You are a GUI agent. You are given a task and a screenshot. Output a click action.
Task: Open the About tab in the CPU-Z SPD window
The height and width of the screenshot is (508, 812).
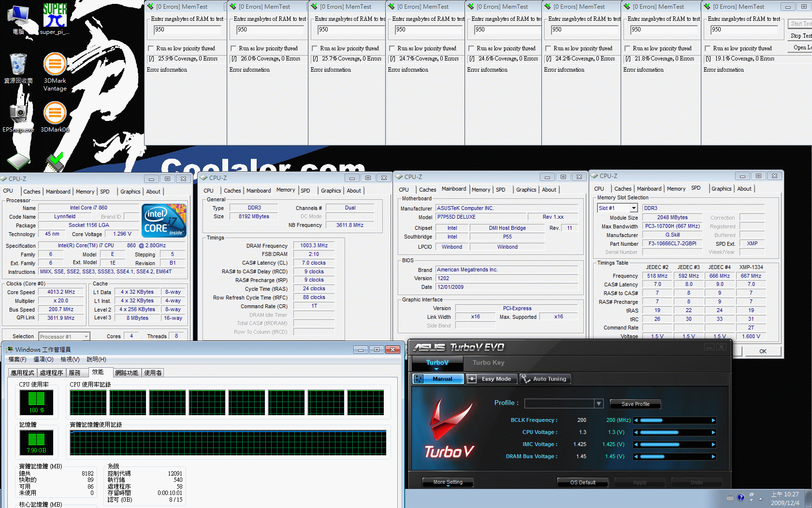(x=744, y=189)
